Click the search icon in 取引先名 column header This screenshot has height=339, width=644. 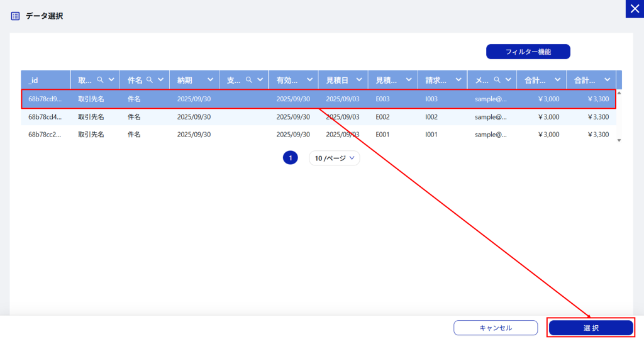point(100,80)
